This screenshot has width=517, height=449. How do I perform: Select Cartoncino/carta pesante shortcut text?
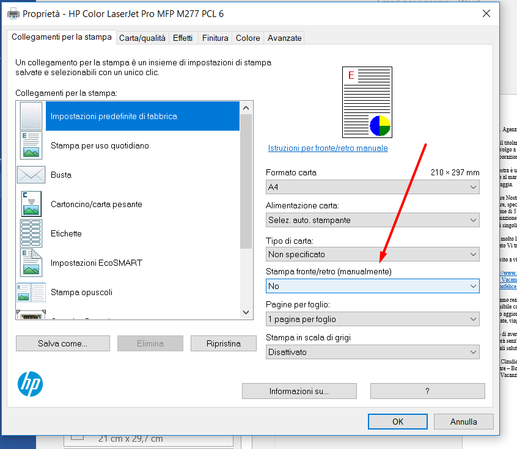[96, 204]
